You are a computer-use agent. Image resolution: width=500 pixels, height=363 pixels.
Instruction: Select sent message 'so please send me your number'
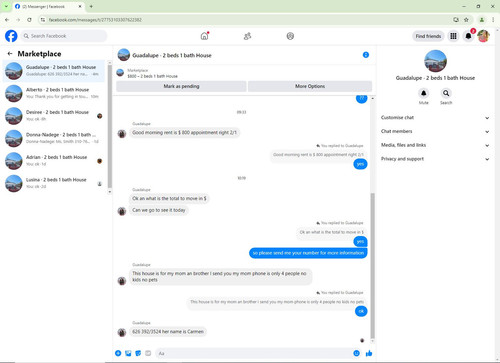point(308,253)
